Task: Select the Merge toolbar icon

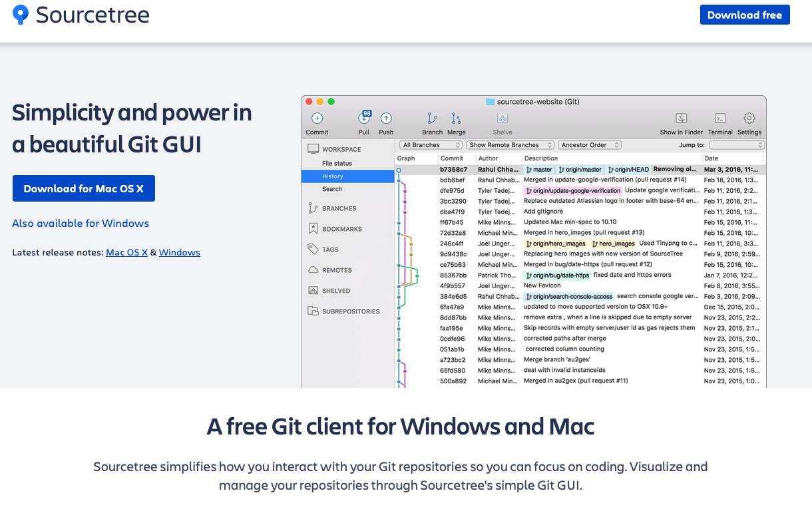Action: click(456, 118)
